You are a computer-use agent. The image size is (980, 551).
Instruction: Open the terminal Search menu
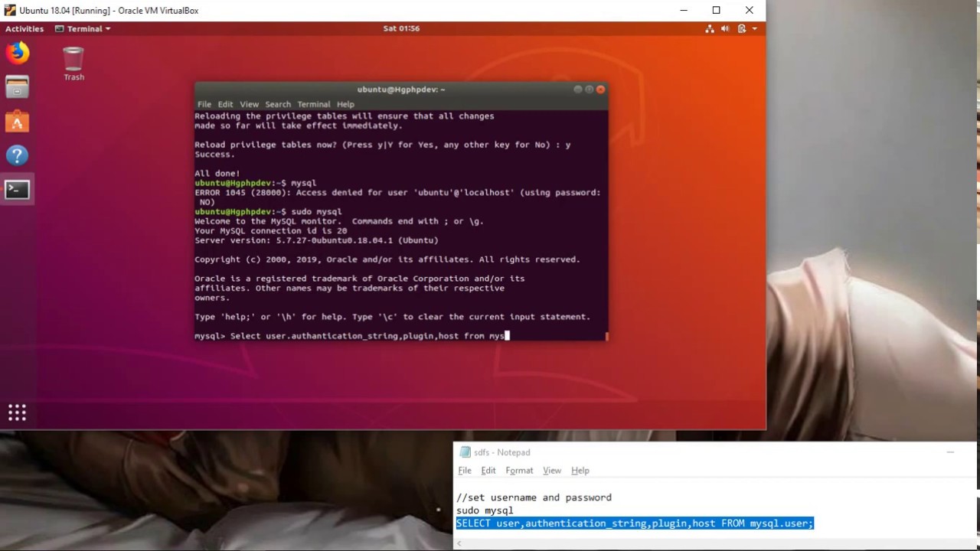tap(278, 104)
